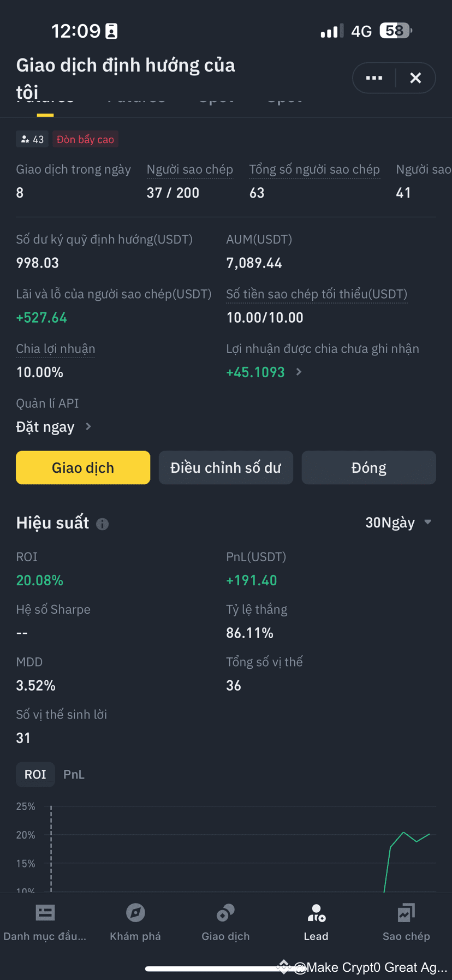The width and height of the screenshot is (452, 980).
Task: Open Danh mục đầu tư bottom icon
Action: (45, 912)
